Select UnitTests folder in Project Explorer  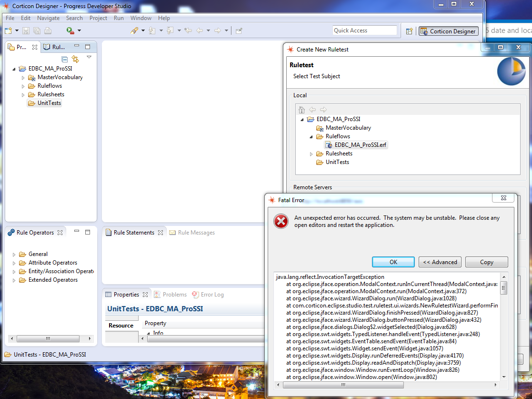pyautogui.click(x=45, y=103)
